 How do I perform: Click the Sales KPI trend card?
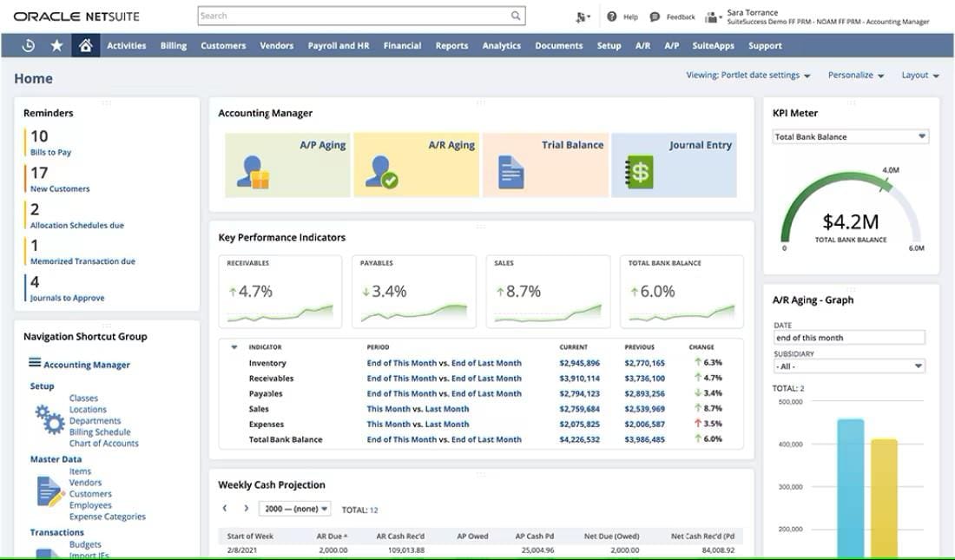click(x=548, y=291)
